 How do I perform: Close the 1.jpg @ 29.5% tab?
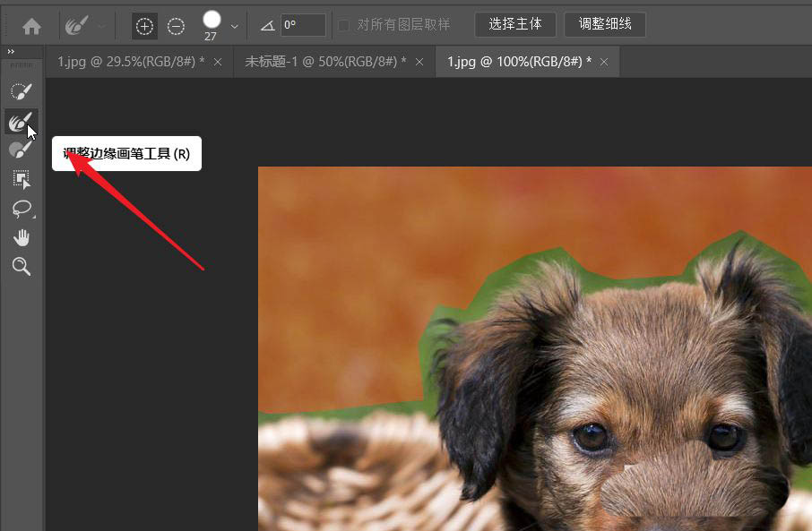[x=218, y=62]
